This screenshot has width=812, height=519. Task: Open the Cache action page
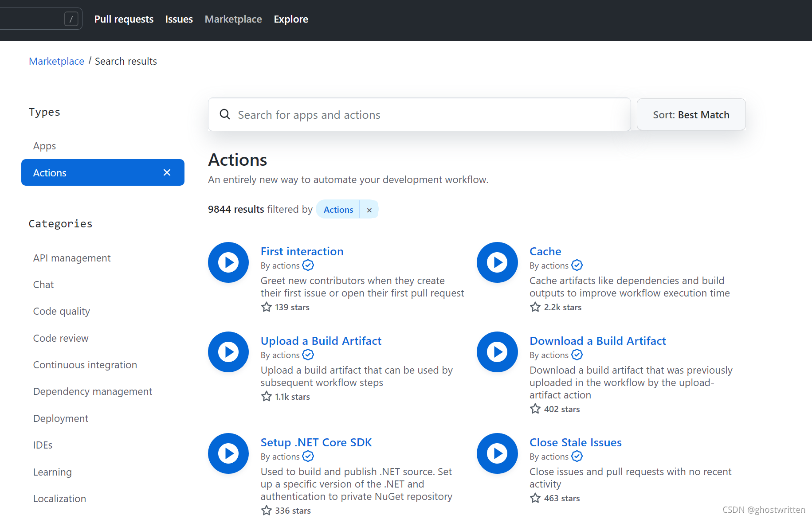coord(545,251)
